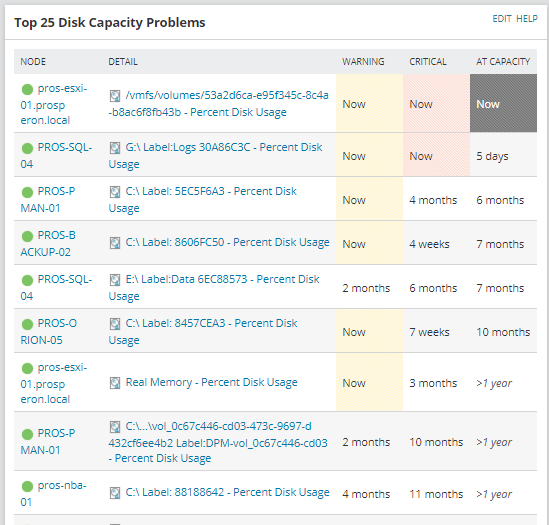Click the disk icon beside /vmfs/volumes path
The width and height of the screenshot is (549, 525).
115,96
